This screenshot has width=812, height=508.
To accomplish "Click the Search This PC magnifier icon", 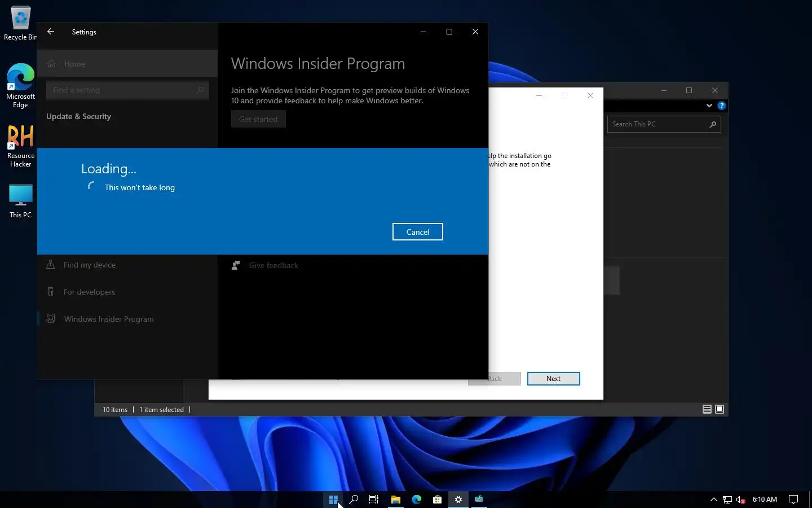I will tap(713, 124).
